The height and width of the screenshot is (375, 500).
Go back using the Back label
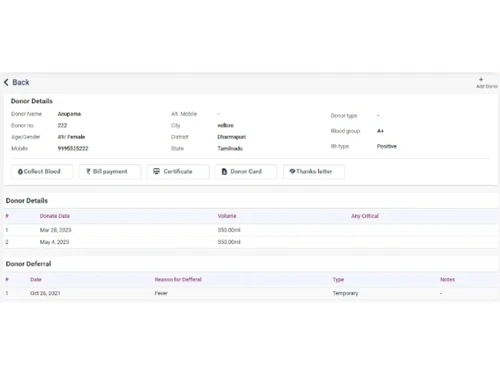pos(21,82)
